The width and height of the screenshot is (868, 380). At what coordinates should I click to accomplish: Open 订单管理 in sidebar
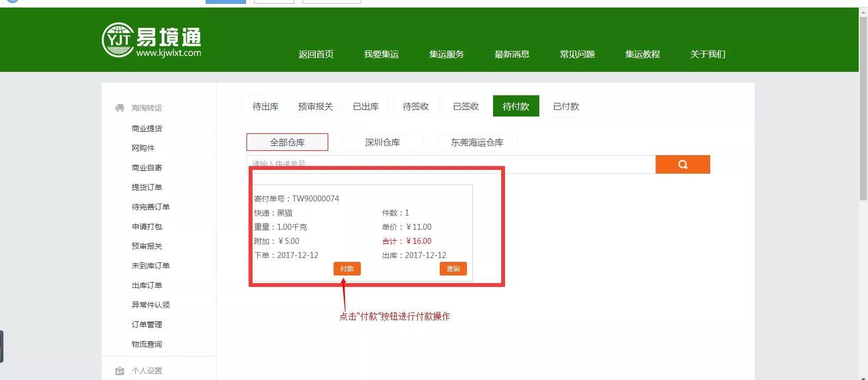pos(147,324)
